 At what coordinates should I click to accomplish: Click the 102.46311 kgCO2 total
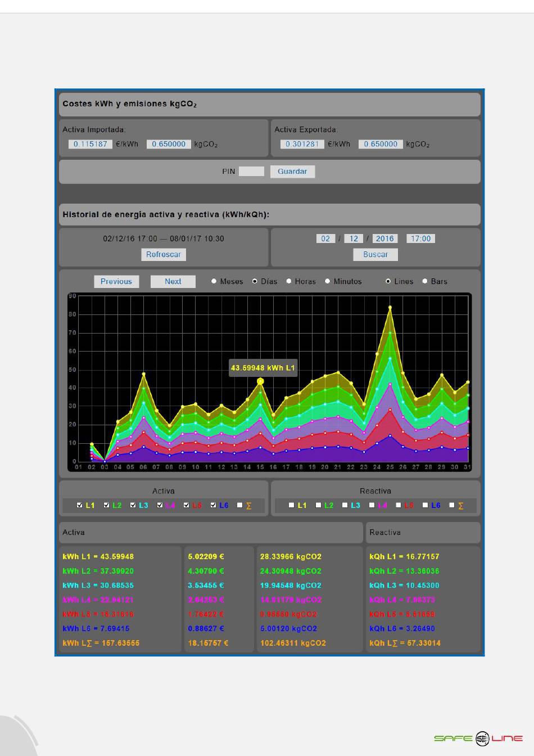tap(293, 643)
